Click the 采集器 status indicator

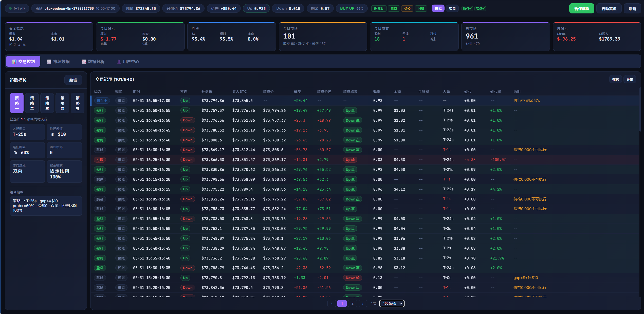(379, 9)
